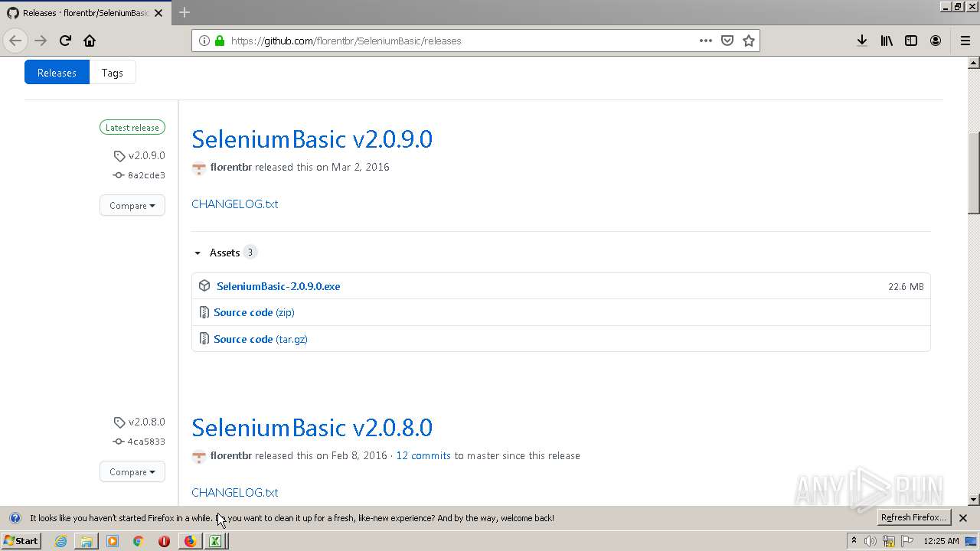Click the Refresh Firefox… button

914,517
